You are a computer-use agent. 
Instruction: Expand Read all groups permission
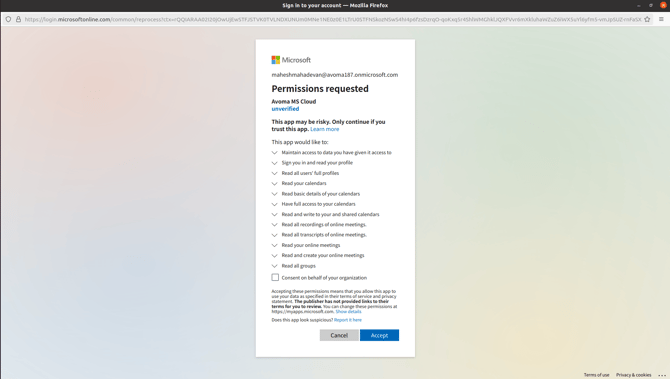click(x=274, y=266)
